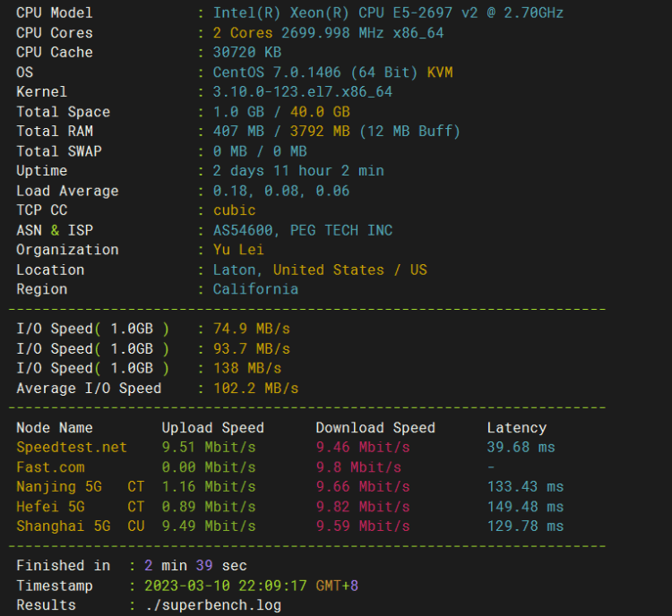This screenshot has height=616, width=672.
Task: Select the 2 Cores value text
Action: click(x=243, y=33)
